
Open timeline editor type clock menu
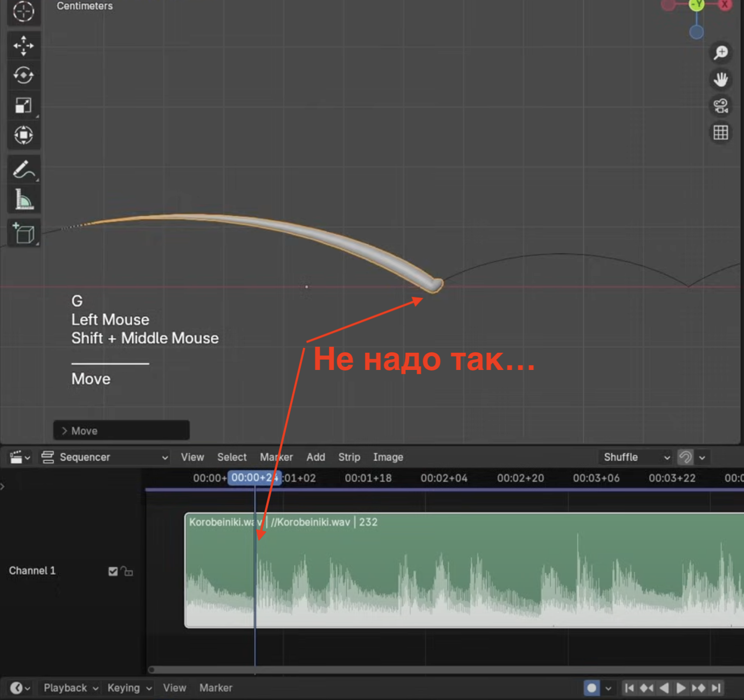click(x=20, y=688)
